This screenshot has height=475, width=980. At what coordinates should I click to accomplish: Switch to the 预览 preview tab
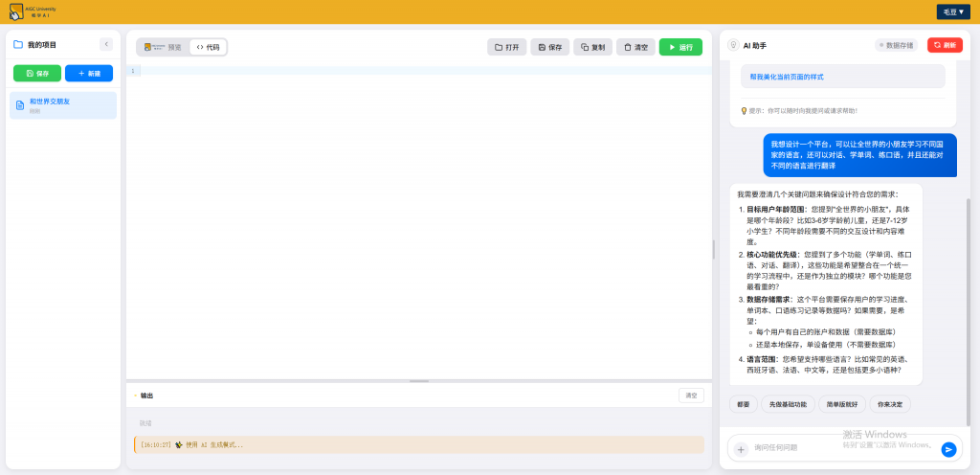pos(161,47)
